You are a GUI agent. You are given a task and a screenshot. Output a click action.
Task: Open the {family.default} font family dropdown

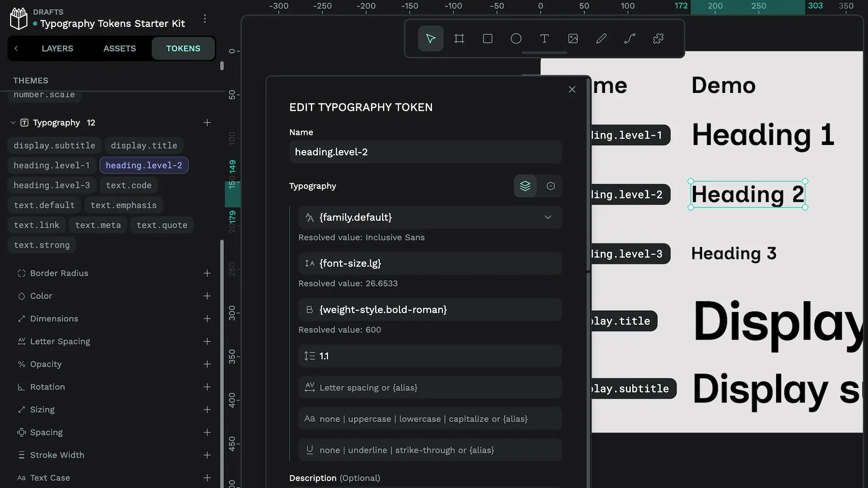pyautogui.click(x=548, y=217)
